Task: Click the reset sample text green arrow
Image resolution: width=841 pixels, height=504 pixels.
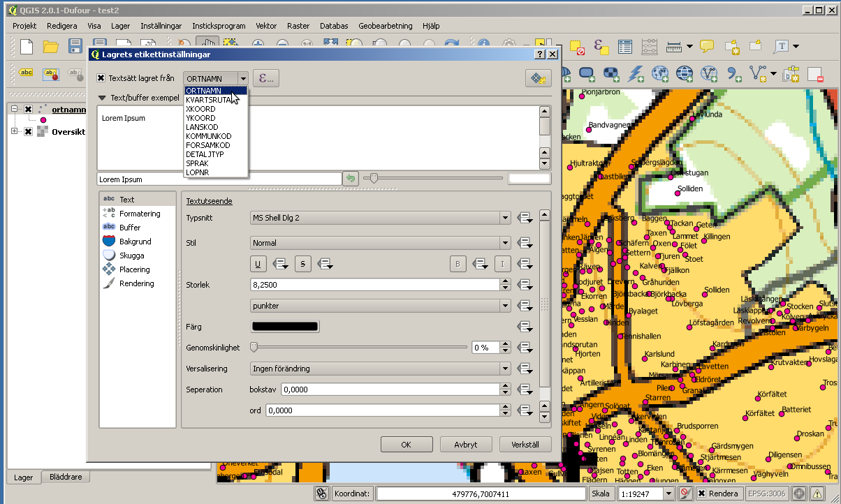Action: pyautogui.click(x=351, y=179)
